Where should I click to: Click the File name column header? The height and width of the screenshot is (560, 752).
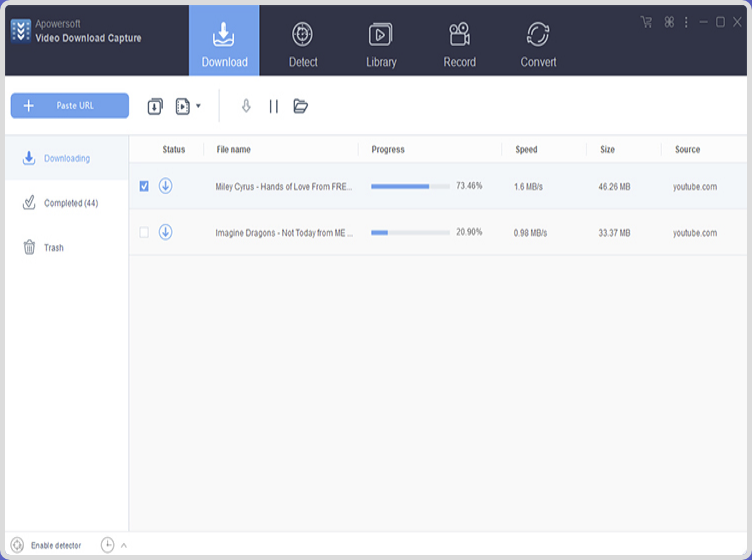tap(233, 150)
